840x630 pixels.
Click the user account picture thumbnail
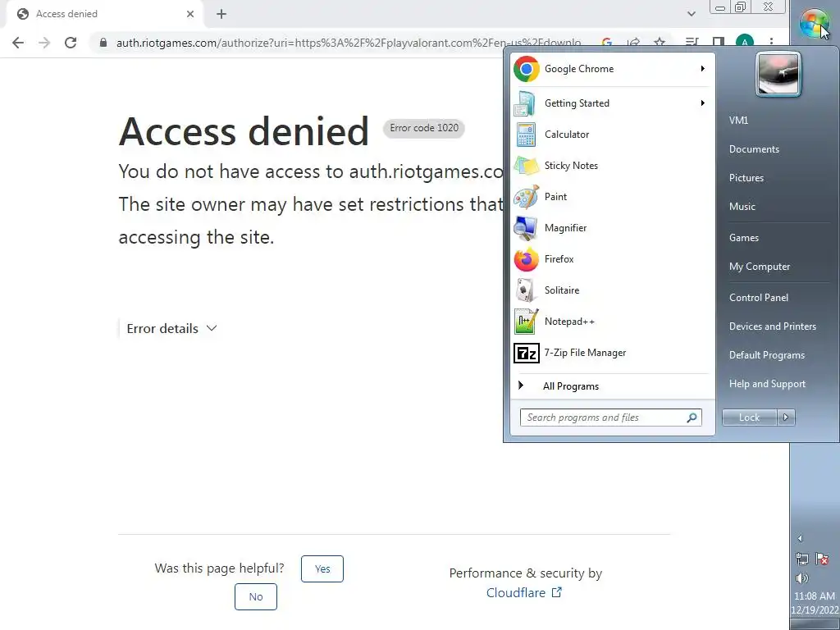click(778, 75)
